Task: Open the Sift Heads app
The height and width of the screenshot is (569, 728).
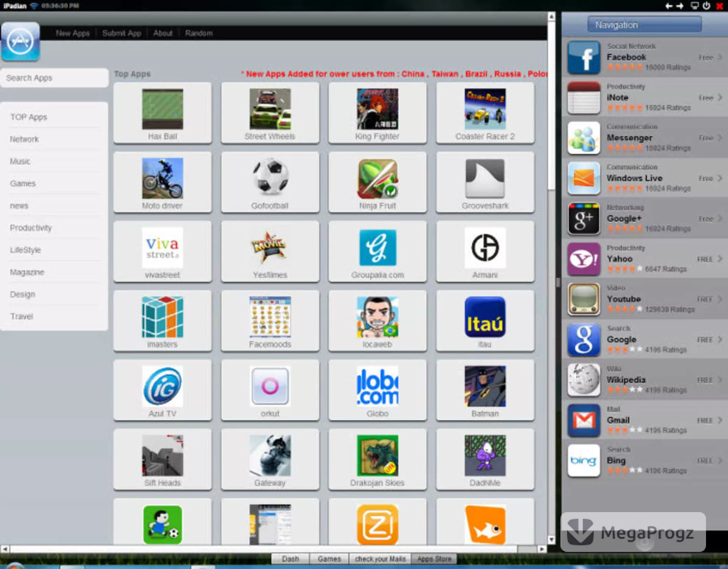Action: (x=162, y=460)
